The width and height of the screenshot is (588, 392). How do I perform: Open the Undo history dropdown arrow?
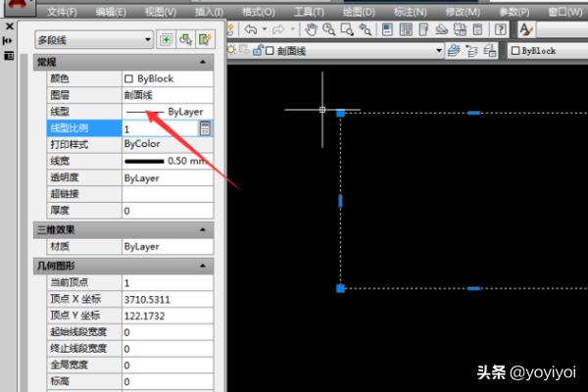click(x=265, y=29)
